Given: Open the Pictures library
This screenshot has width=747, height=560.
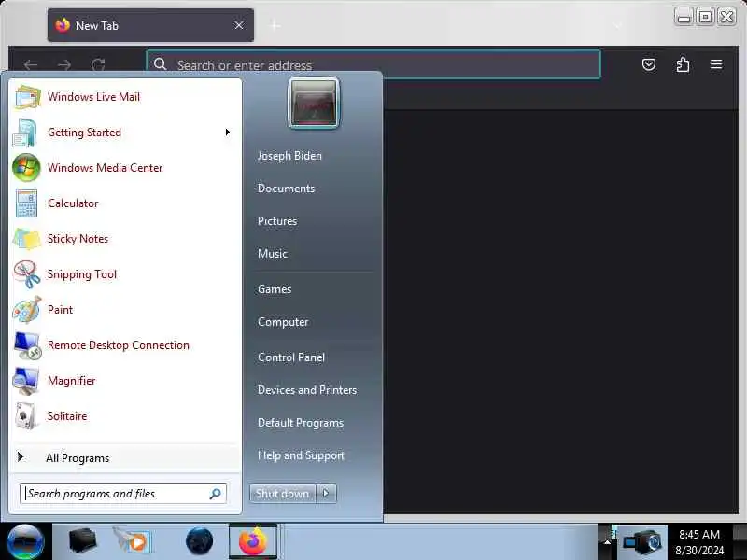Looking at the screenshot, I should click(277, 221).
